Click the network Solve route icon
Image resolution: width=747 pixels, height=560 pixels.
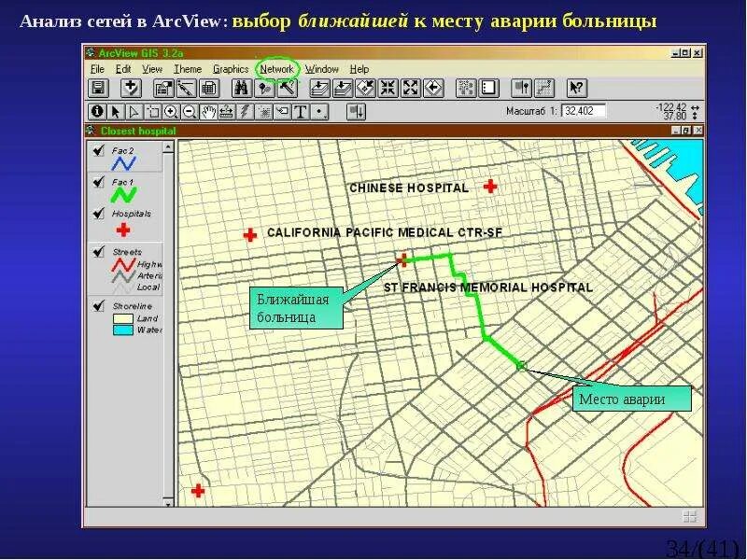pyautogui.click(x=544, y=88)
